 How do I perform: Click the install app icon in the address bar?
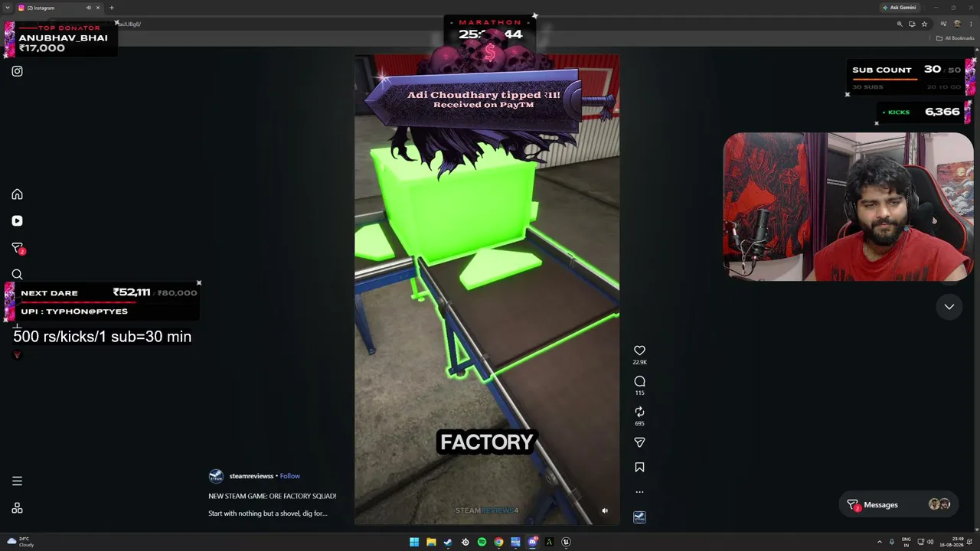(912, 24)
